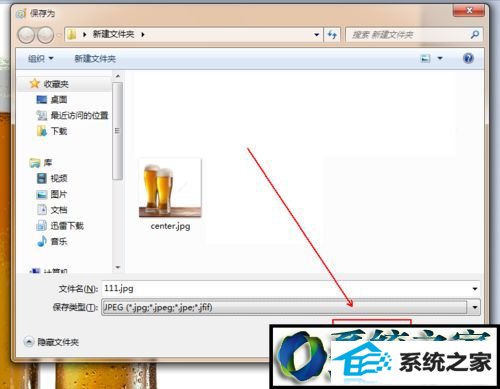Click the 库 libraries icon
The image size is (500, 389).
click(x=35, y=163)
